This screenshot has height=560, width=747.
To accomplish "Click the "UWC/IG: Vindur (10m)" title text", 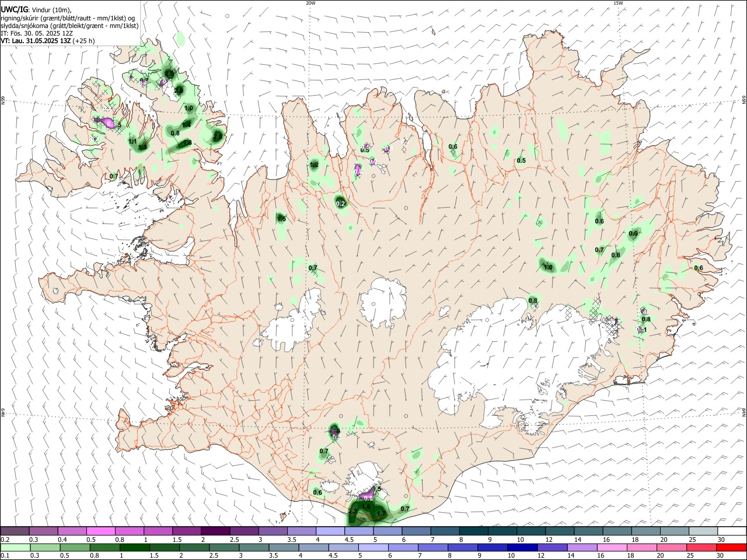I will 36,9.
